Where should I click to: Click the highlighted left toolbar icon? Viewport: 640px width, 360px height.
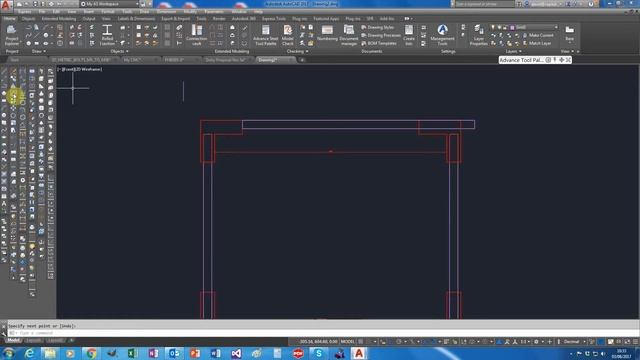[x=14, y=97]
